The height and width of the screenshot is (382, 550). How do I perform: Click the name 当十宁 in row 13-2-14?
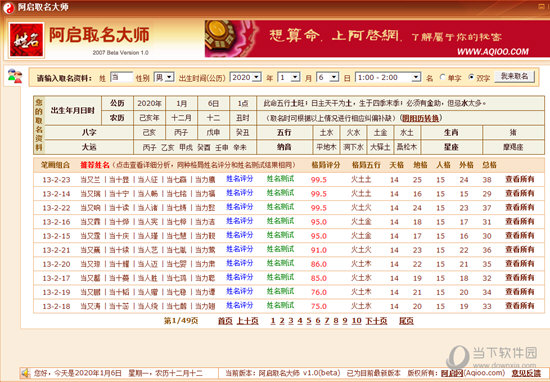[x=119, y=194]
